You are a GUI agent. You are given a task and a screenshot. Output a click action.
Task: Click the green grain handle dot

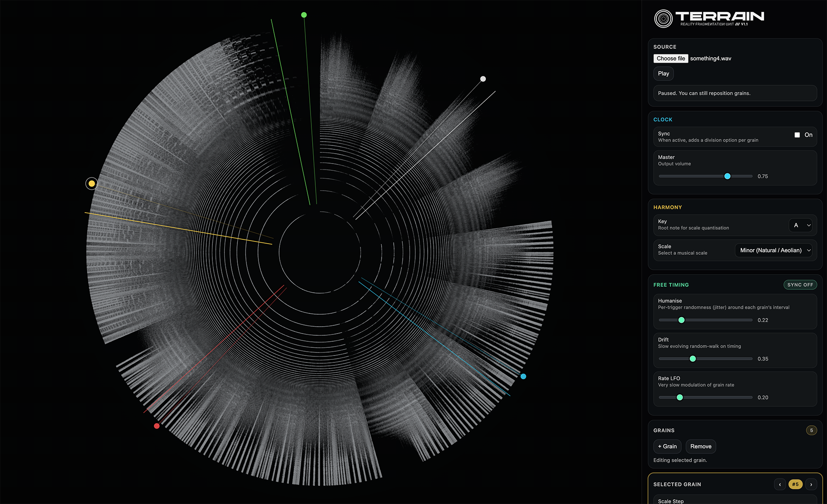coord(304,15)
